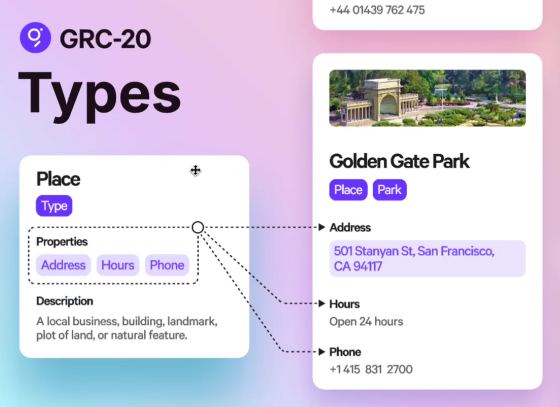Viewport: 560px width, 407px height.
Task: Click the Properties label
Action: [62, 242]
